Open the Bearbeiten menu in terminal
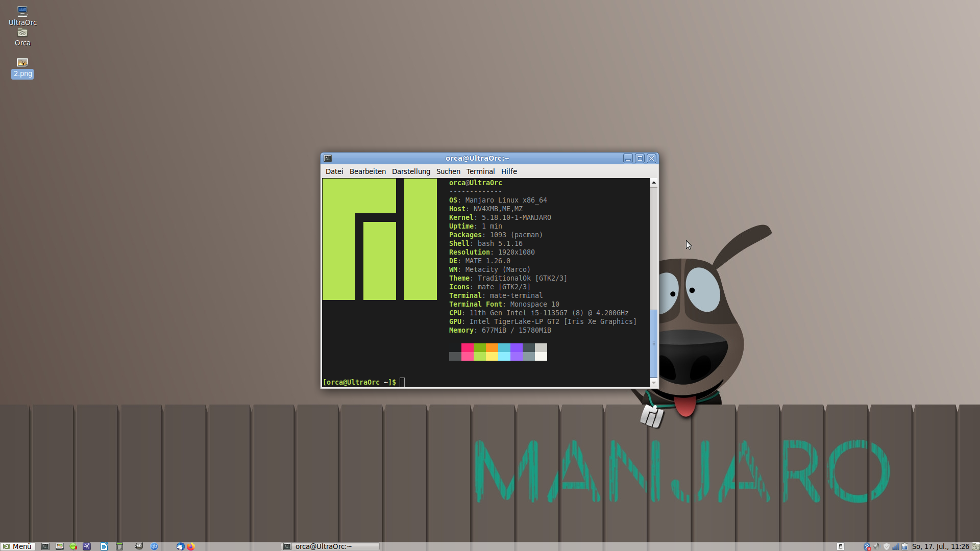The height and width of the screenshot is (551, 980). [x=367, y=171]
